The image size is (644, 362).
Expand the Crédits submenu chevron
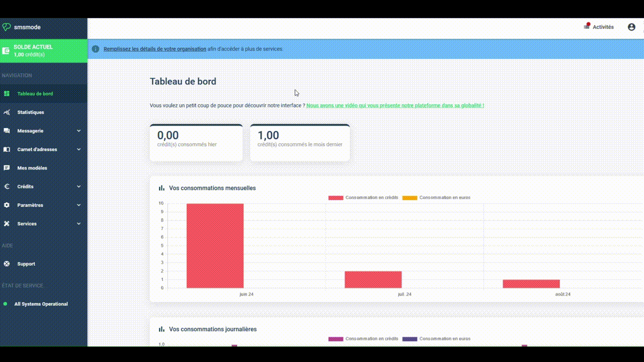[79, 187]
